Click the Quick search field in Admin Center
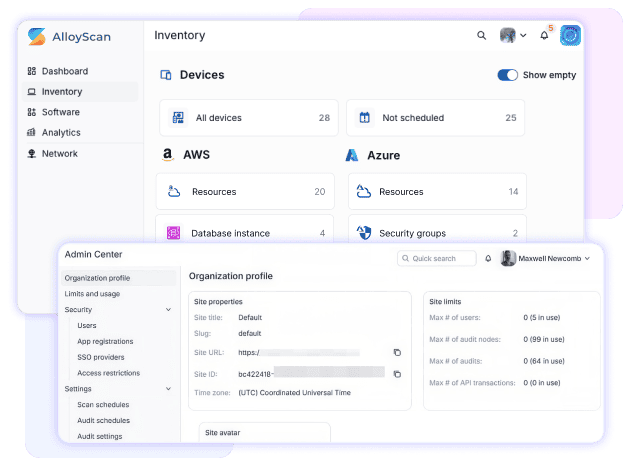This screenshot has width=623, height=458. [x=437, y=258]
